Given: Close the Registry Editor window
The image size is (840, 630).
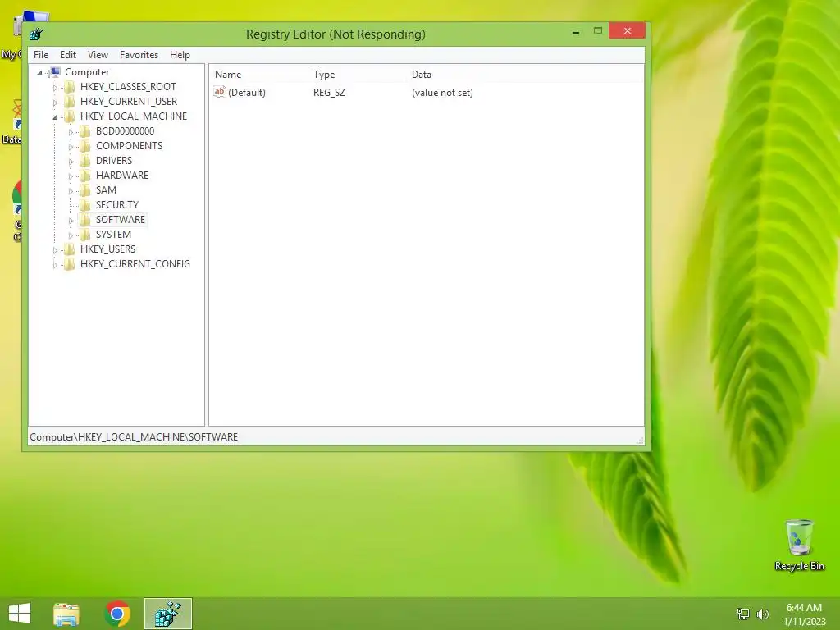Looking at the screenshot, I should [x=628, y=30].
